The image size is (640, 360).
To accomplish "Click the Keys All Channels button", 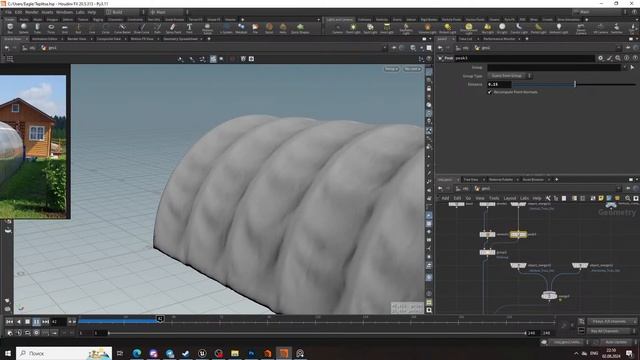I will [x=612, y=322].
